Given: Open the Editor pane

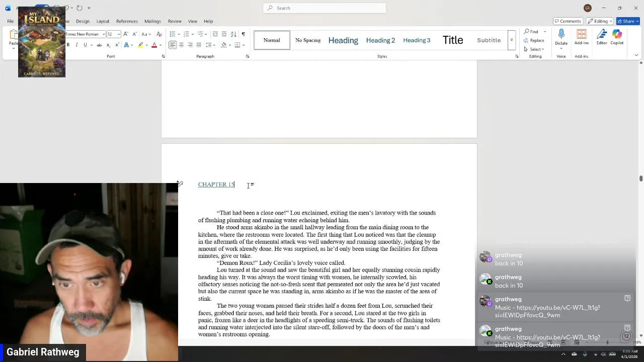Looking at the screenshot, I should coord(602,37).
